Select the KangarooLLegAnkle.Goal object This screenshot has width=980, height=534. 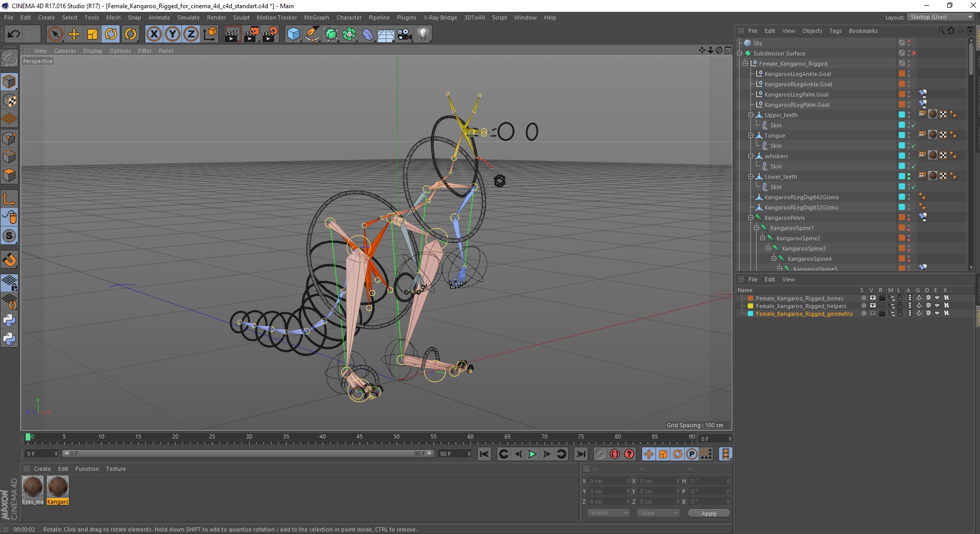tap(798, 74)
